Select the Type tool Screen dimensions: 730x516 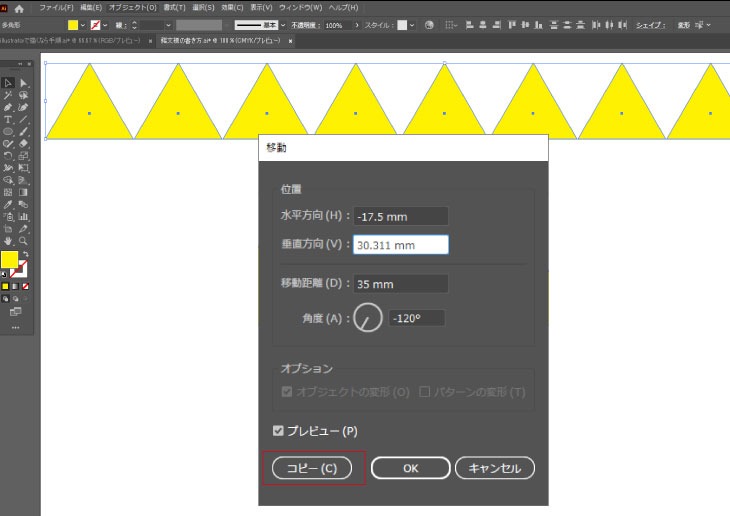click(x=8, y=119)
